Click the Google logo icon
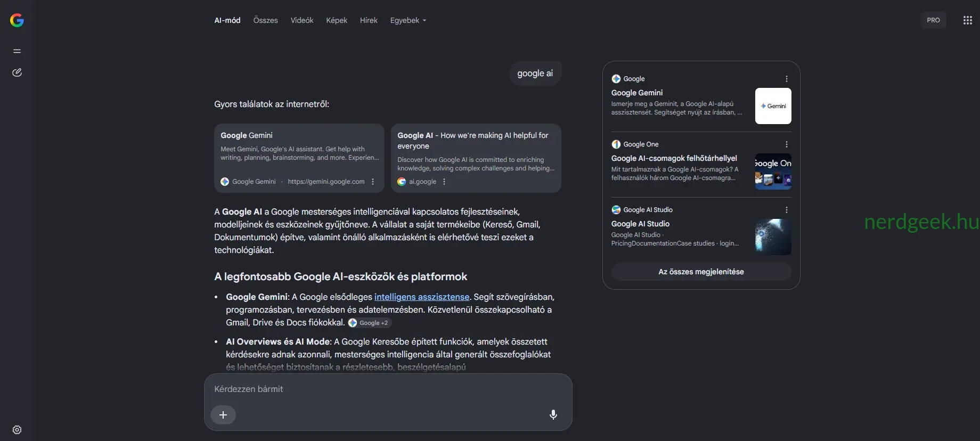 (x=17, y=20)
